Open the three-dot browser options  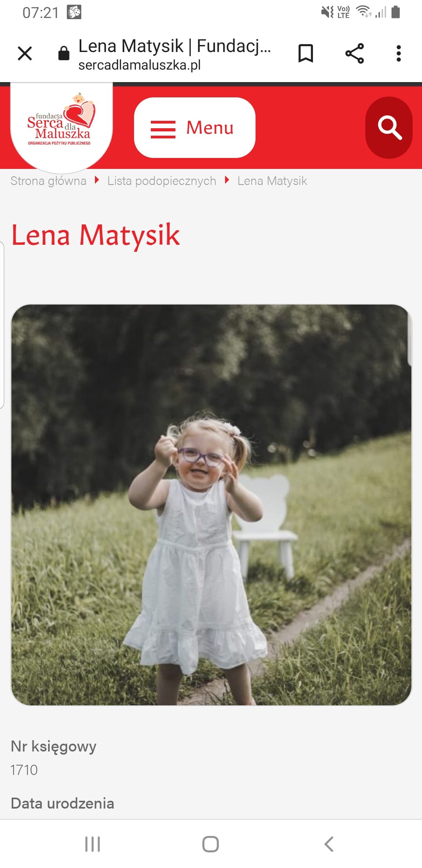pyautogui.click(x=399, y=54)
